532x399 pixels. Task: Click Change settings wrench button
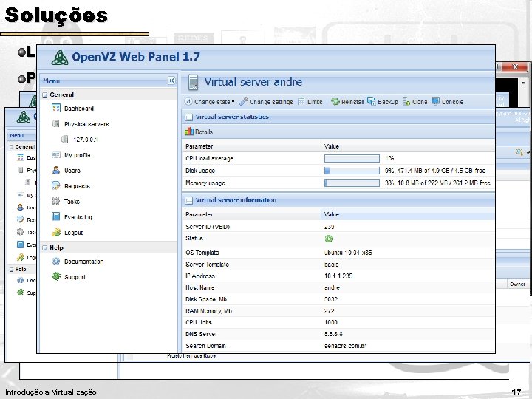(x=266, y=102)
